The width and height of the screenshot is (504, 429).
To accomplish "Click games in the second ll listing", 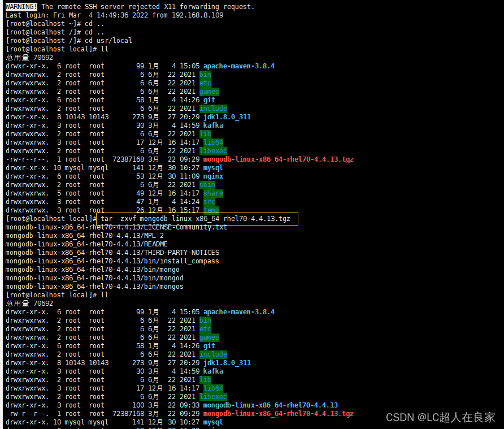I will pyautogui.click(x=209, y=337).
